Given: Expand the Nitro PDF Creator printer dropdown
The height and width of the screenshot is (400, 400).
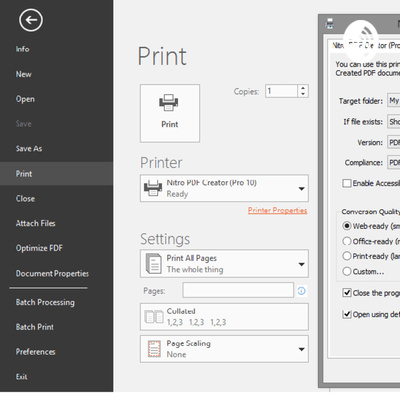Looking at the screenshot, I should (x=224, y=188).
